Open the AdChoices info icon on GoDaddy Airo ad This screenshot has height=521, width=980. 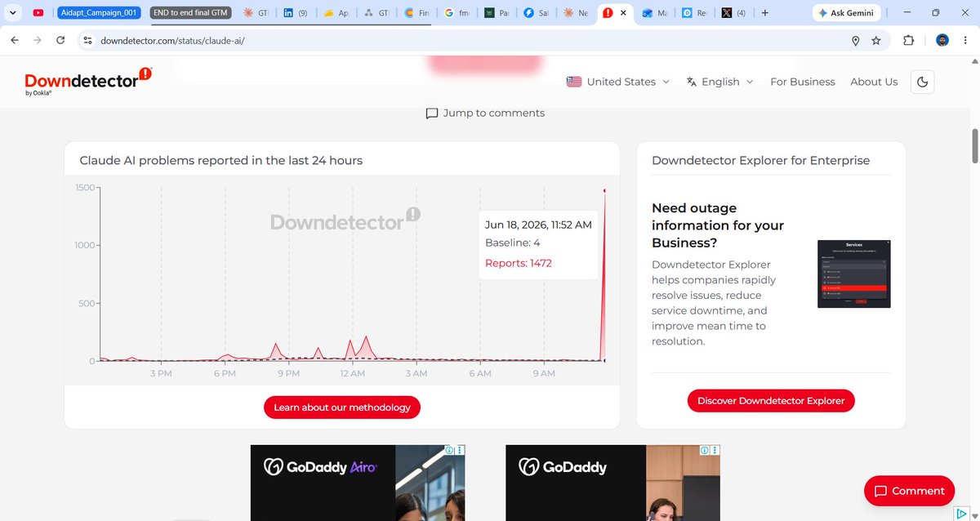point(449,450)
